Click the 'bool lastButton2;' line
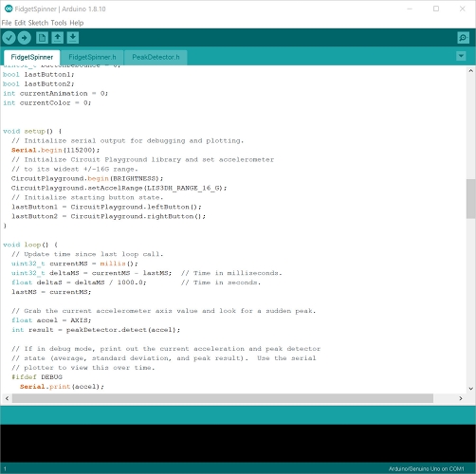This screenshot has height=474, width=476. click(38, 84)
